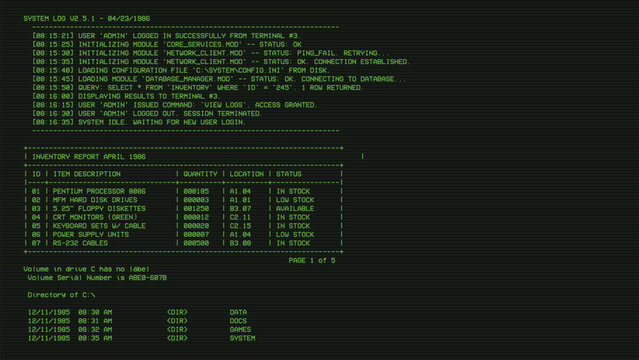Screen dimensions: 639x360
Task: Click the CONNECTION ESTABLISHED log entry
Action: point(221,62)
